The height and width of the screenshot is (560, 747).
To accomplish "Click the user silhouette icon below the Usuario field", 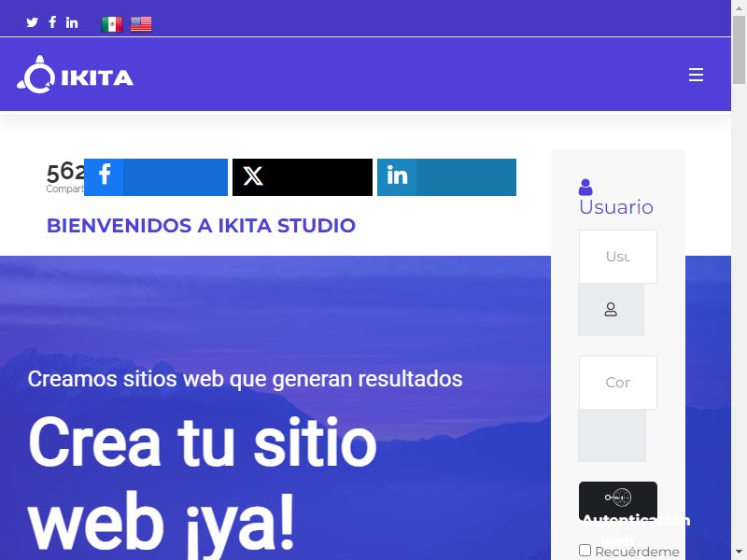I will (x=612, y=310).
